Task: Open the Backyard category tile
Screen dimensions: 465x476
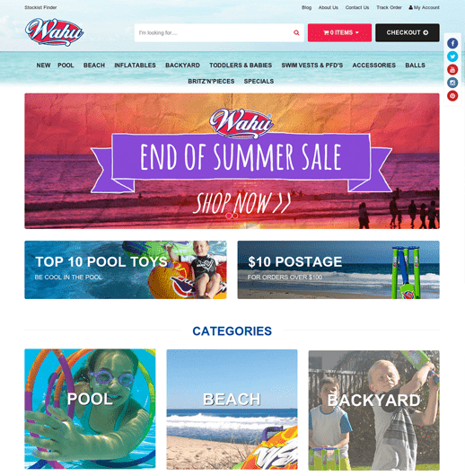Action: (x=374, y=410)
